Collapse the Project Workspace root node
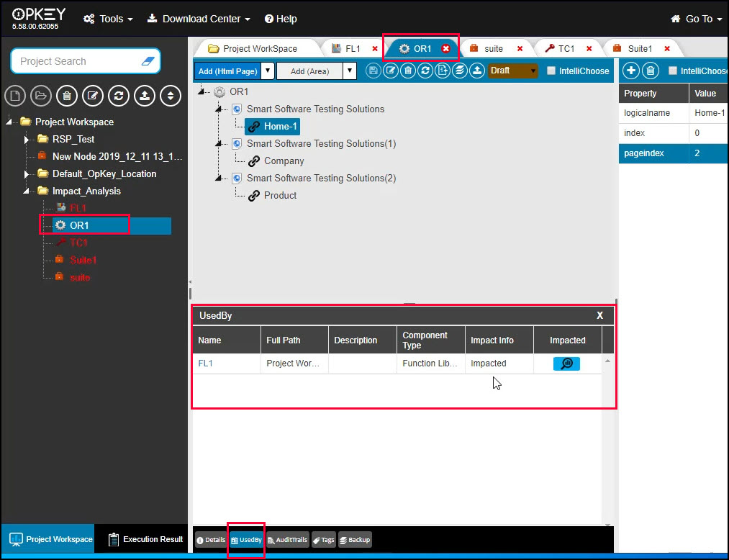 pos(9,122)
